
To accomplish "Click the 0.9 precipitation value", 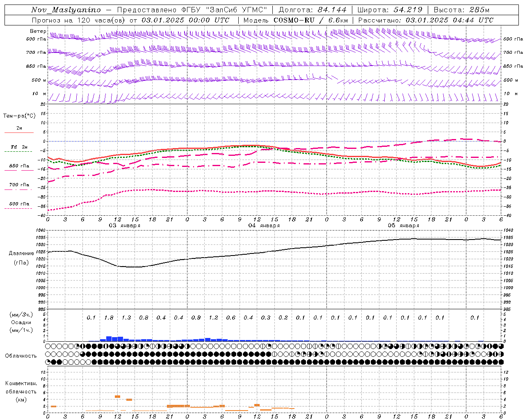I will (196, 317).
